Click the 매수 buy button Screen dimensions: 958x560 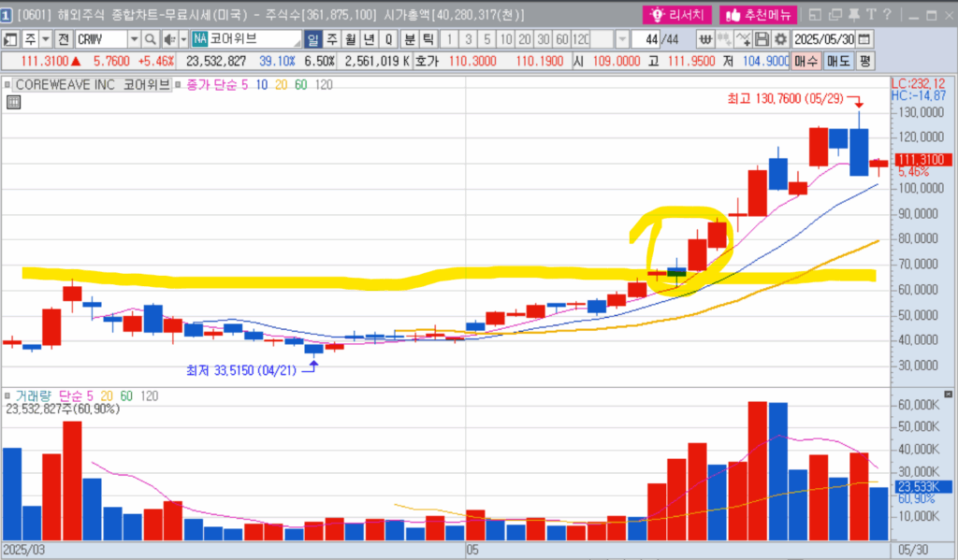(x=806, y=61)
